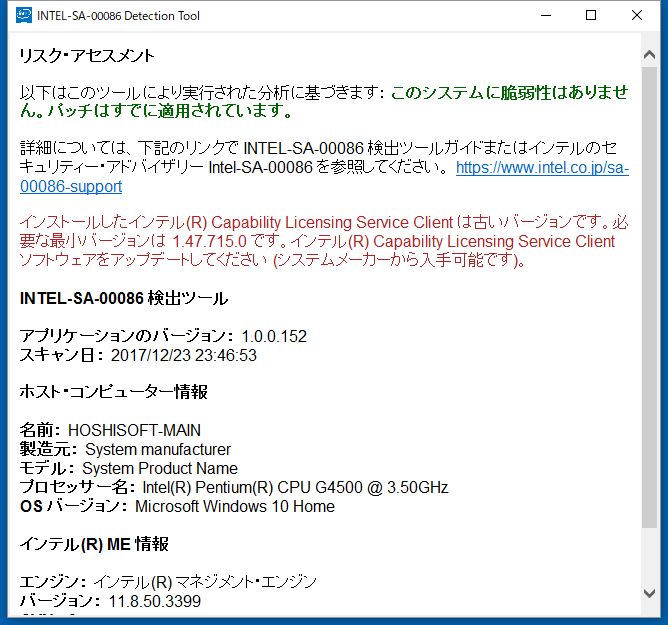668x625 pixels.
Task: Click the scrollbar down arrow
Action: point(649,593)
